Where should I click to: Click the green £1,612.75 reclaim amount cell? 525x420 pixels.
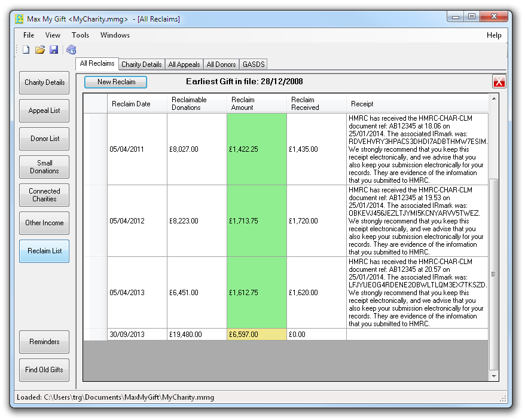point(257,293)
